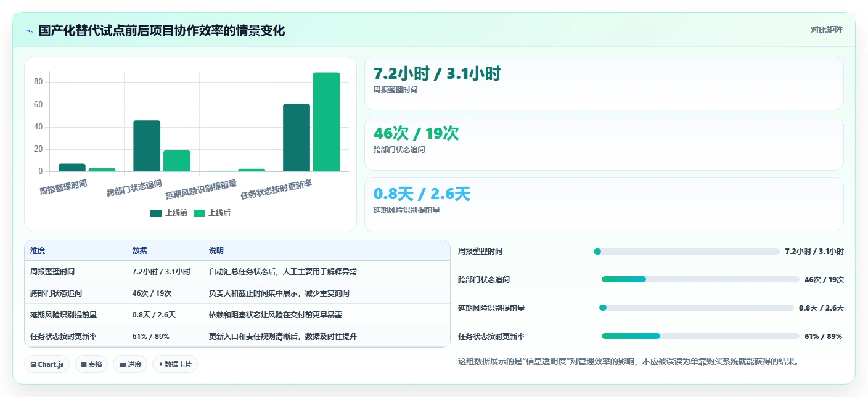Click the 说明 table column header
The width and height of the screenshot is (868, 397).
(x=216, y=251)
